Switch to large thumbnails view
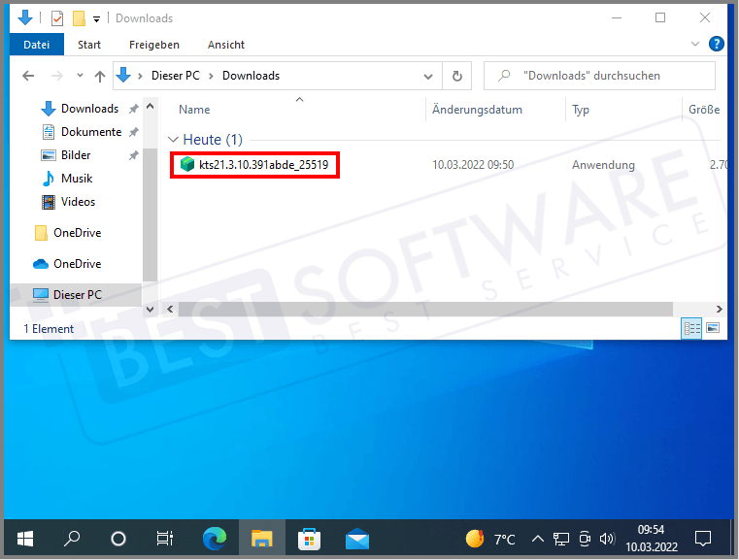 [713, 328]
